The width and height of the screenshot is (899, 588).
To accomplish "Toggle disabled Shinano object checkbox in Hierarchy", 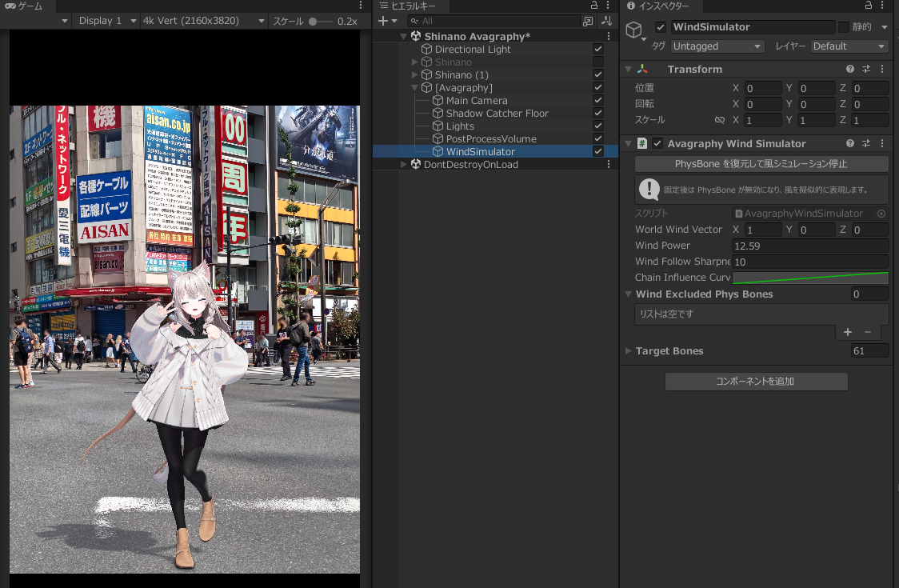I will click(x=598, y=62).
